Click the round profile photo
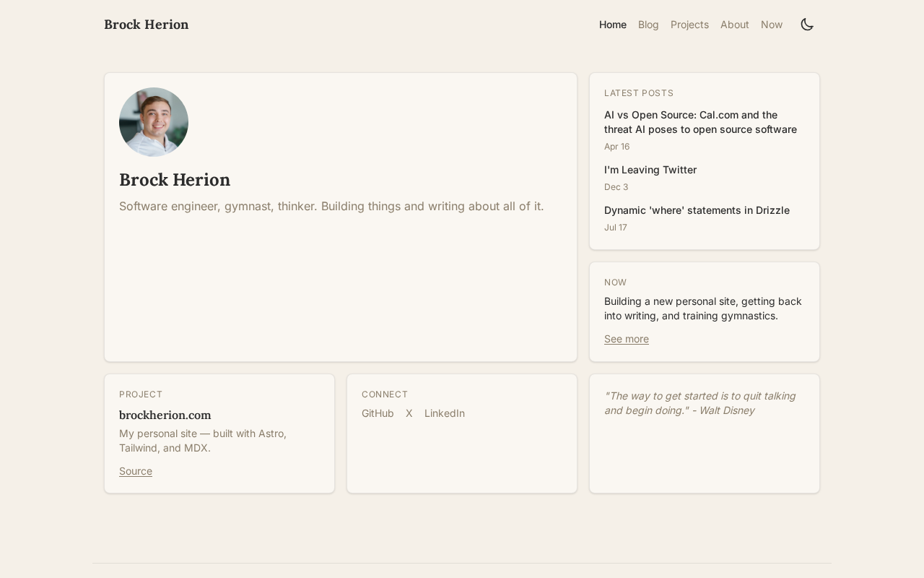The width and height of the screenshot is (924, 578). pyautogui.click(x=154, y=122)
